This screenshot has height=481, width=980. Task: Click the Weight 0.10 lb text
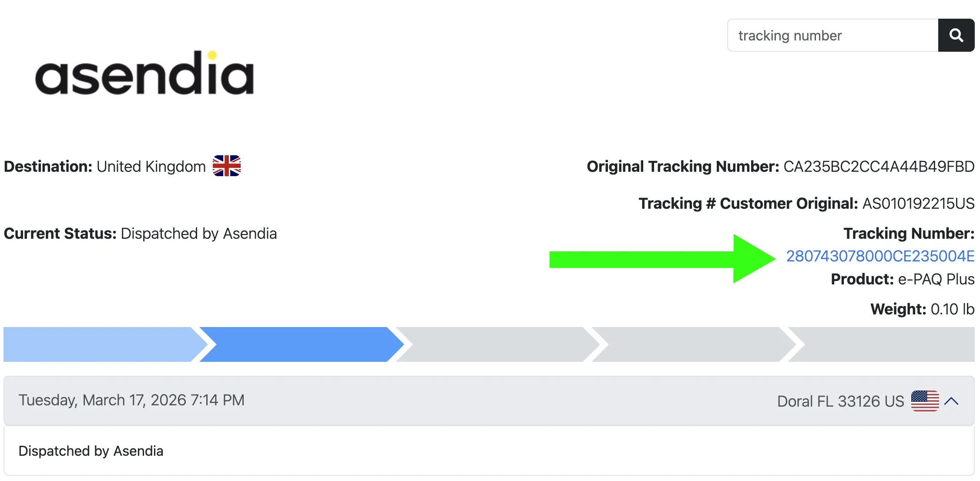[922, 309]
